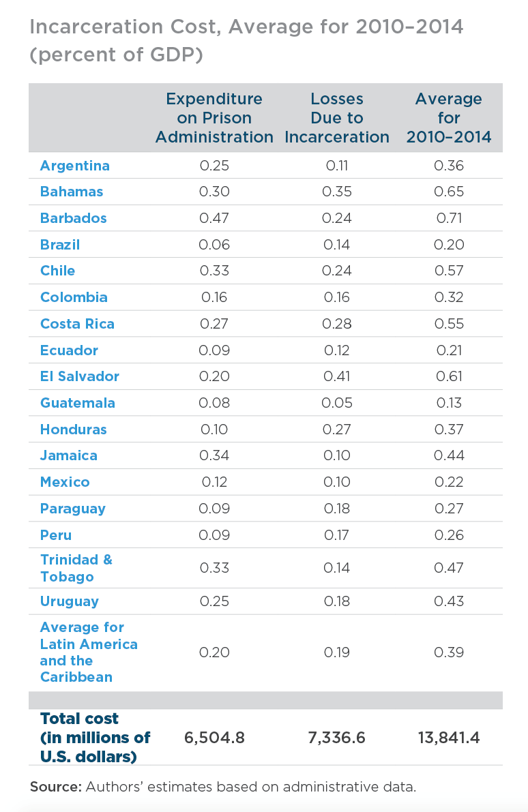
Task: Select the 6,504.8 expenditure total
Action: [x=214, y=738]
